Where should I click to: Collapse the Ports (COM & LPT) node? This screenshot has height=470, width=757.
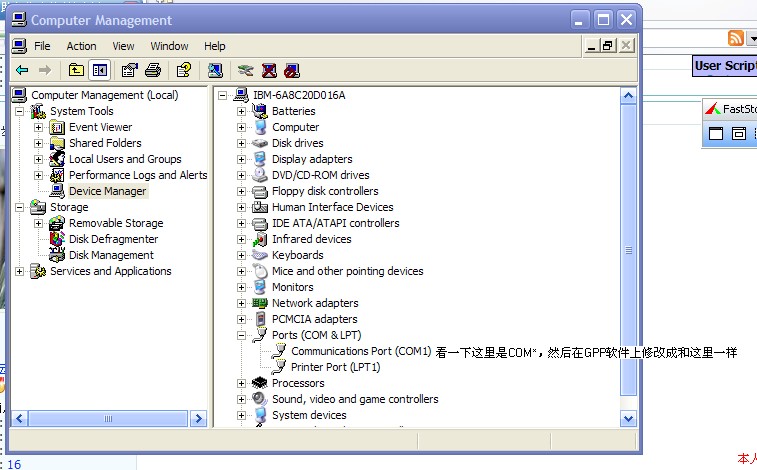tap(241, 335)
